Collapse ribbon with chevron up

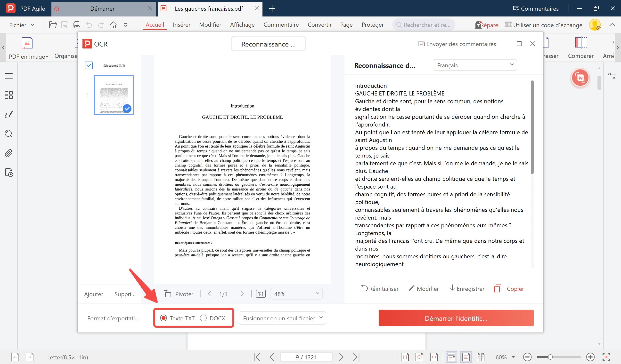(612, 25)
